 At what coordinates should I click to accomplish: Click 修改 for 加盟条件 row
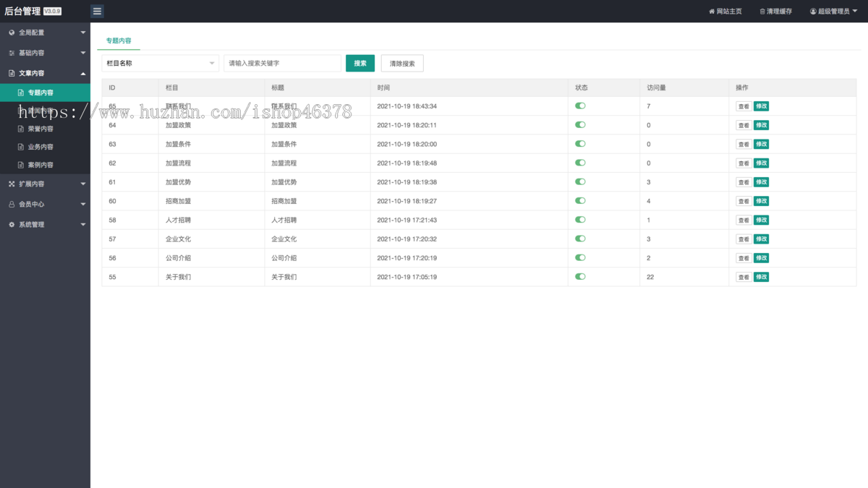tap(761, 144)
